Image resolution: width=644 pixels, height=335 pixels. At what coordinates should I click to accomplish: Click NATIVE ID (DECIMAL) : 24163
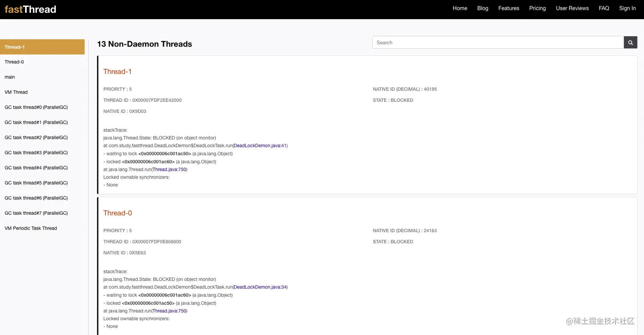[x=405, y=231]
